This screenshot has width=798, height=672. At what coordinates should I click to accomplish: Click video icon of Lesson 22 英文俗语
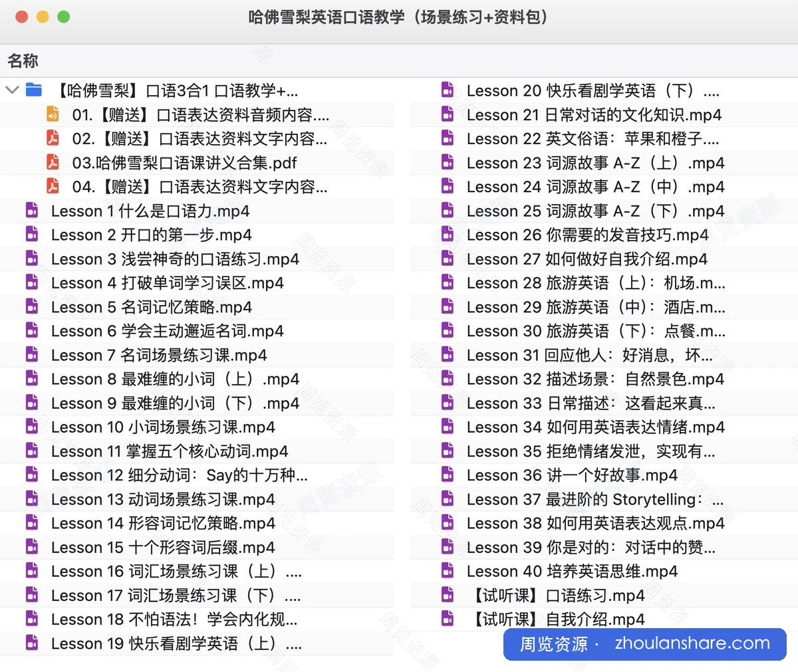(448, 138)
